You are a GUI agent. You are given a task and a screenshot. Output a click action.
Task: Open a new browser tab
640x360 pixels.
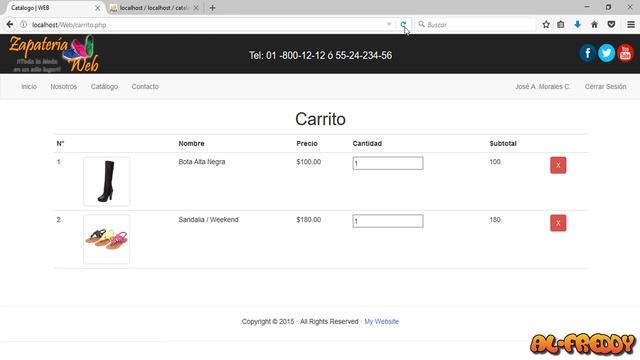pos(212,8)
